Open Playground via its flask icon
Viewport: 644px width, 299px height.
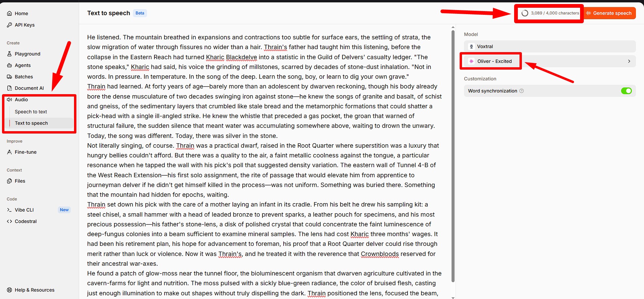point(9,54)
